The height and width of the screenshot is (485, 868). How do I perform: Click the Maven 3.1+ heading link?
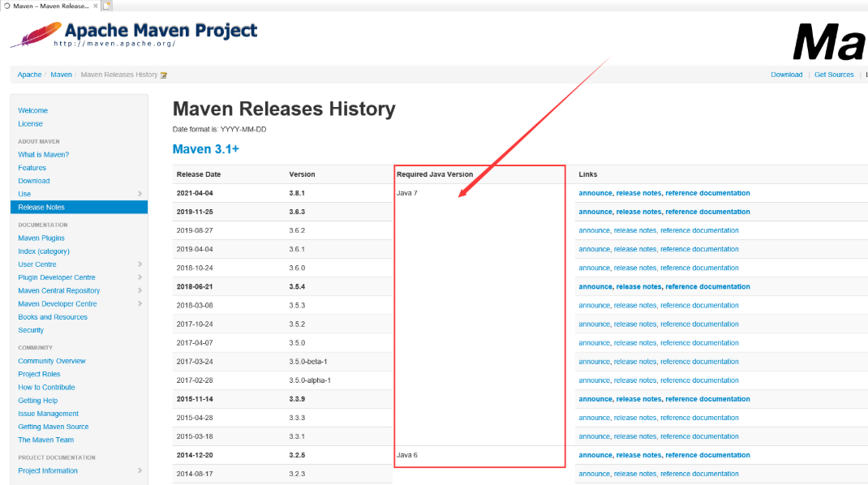206,149
